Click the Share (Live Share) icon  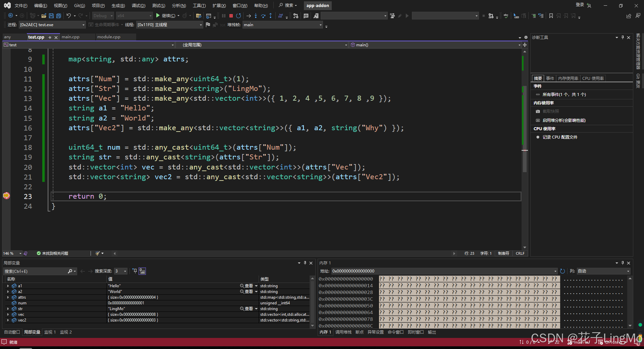[629, 16]
